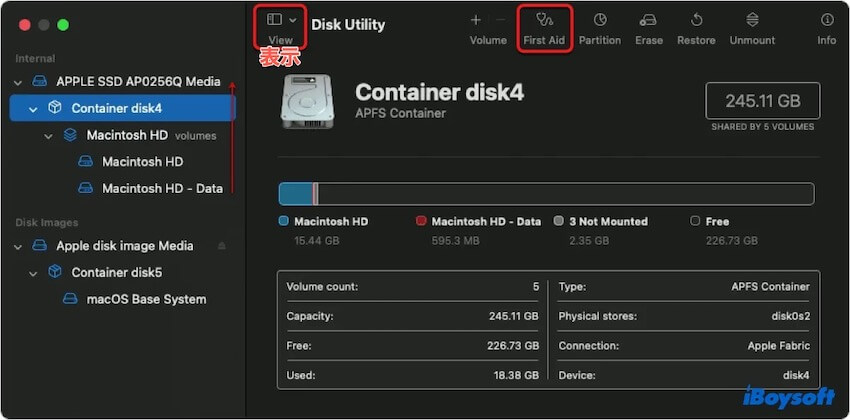
Task: Click the SHARED BY 5 VOLUMES label
Action: pos(763,127)
